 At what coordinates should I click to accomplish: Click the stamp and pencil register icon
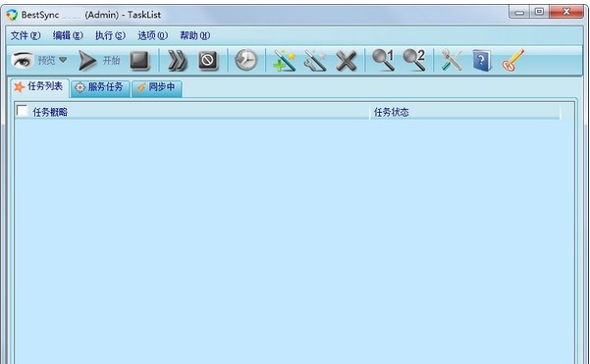point(512,60)
